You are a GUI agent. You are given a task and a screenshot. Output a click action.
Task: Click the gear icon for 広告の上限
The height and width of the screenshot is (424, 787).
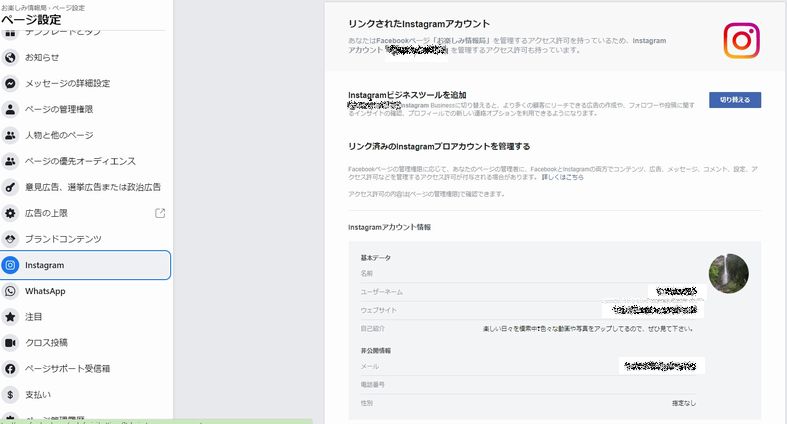[10, 213]
